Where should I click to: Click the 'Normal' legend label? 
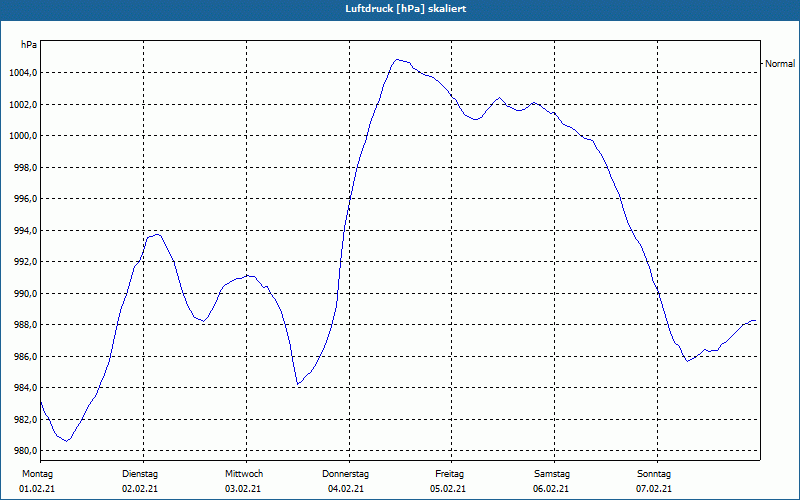click(x=780, y=64)
